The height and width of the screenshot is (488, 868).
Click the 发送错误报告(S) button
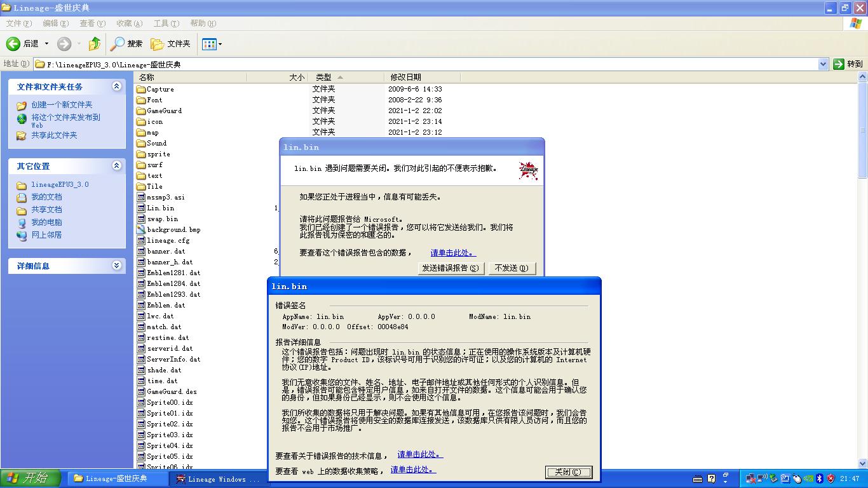pyautogui.click(x=451, y=268)
